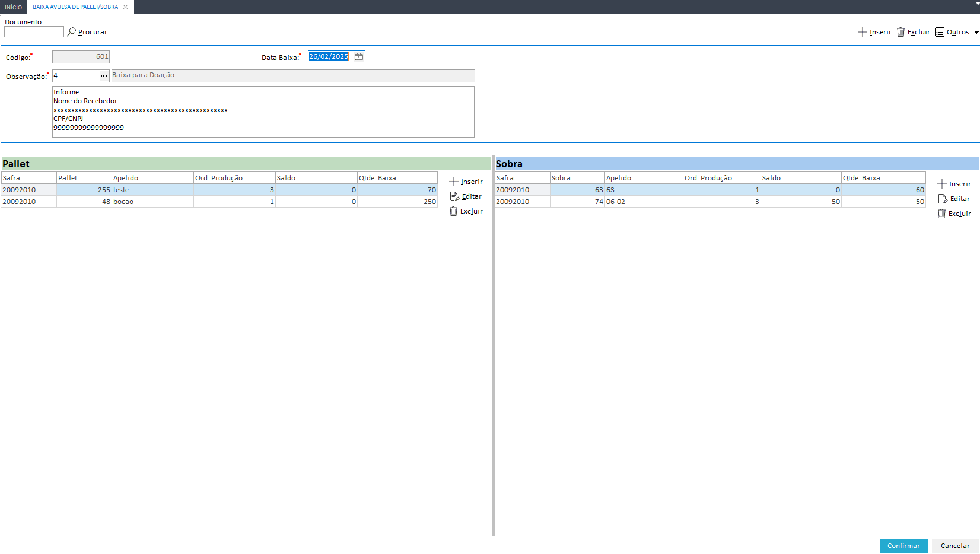The image size is (980, 554).
Task: Focus the Documento search field
Action: point(34,32)
